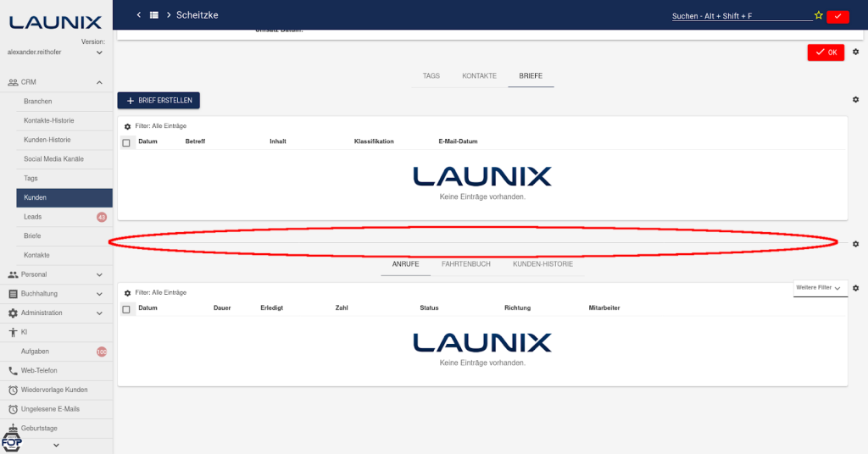Sort Anrufe table by Mitarbeiter column
Screen dimensions: 868x454
[604, 308]
